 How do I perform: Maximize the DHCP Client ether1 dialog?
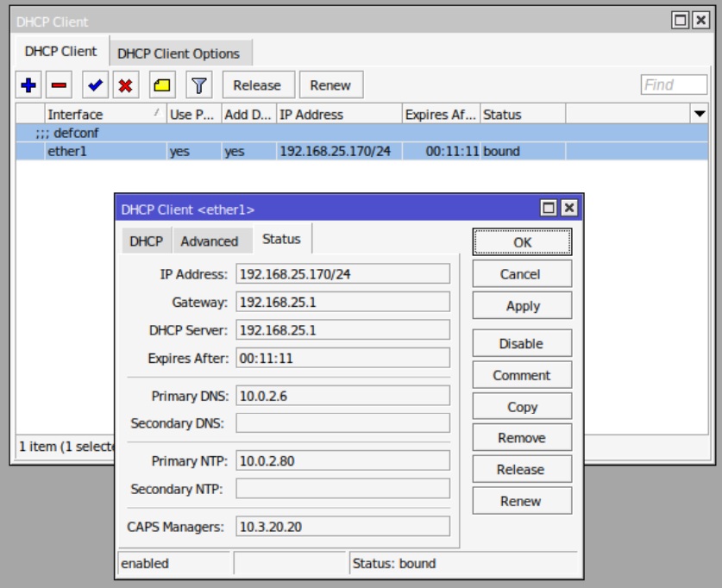(548, 208)
